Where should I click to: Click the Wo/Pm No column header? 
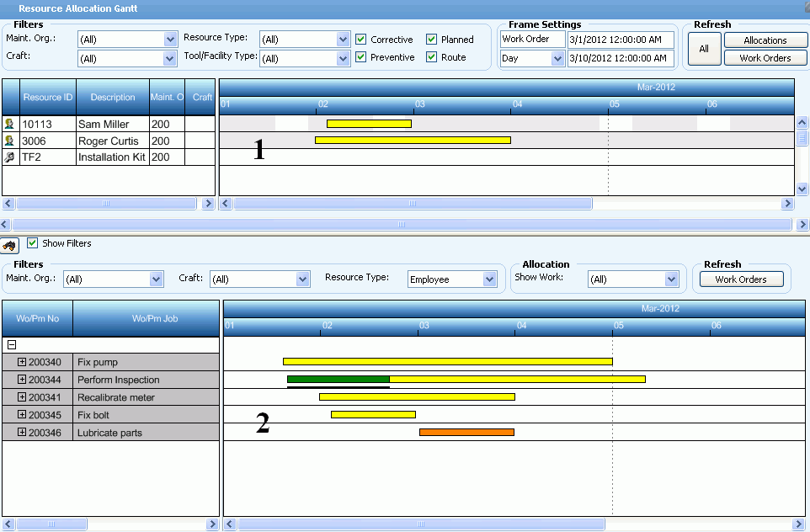(37, 318)
